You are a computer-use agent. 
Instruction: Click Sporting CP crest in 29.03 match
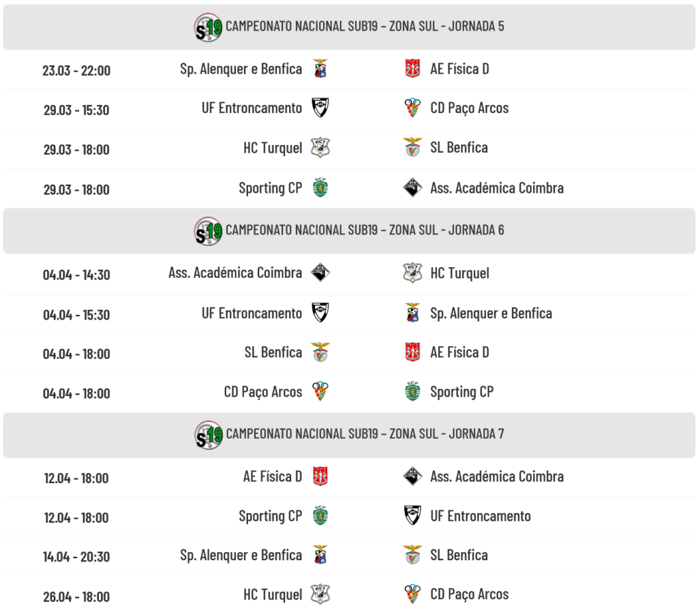click(320, 188)
